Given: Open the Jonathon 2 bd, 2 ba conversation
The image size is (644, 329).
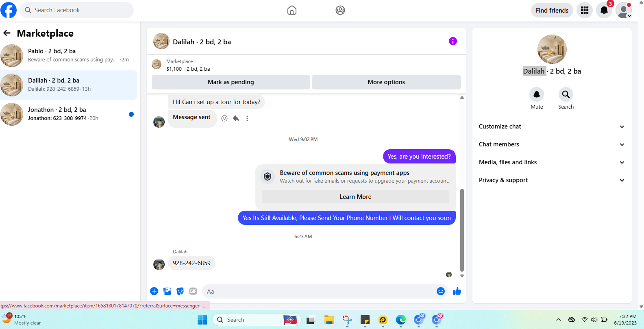Looking at the screenshot, I should click(68, 114).
